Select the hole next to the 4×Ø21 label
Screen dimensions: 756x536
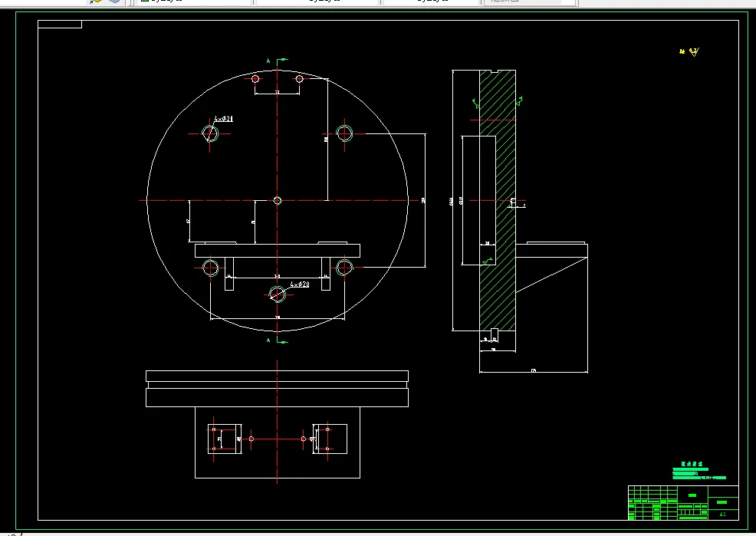coord(210,133)
